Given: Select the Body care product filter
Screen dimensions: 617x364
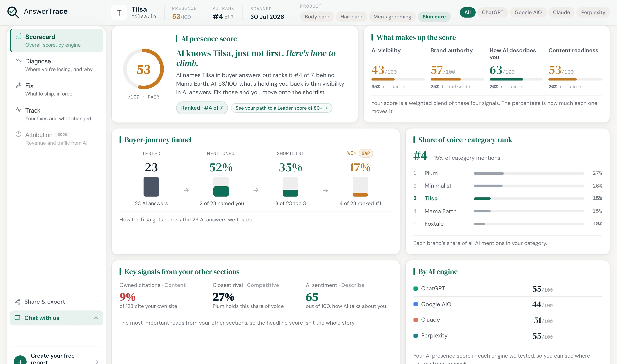Looking at the screenshot, I should click(x=317, y=17).
